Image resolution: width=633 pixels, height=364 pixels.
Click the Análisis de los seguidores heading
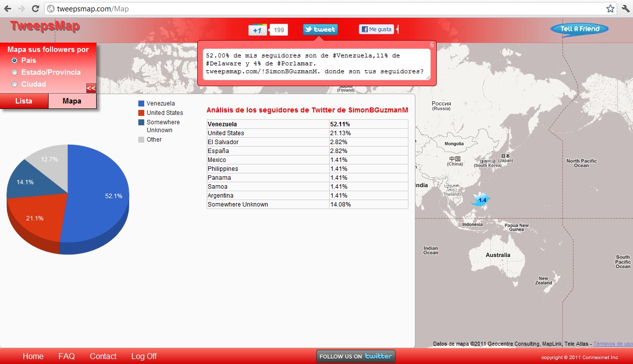click(x=307, y=110)
